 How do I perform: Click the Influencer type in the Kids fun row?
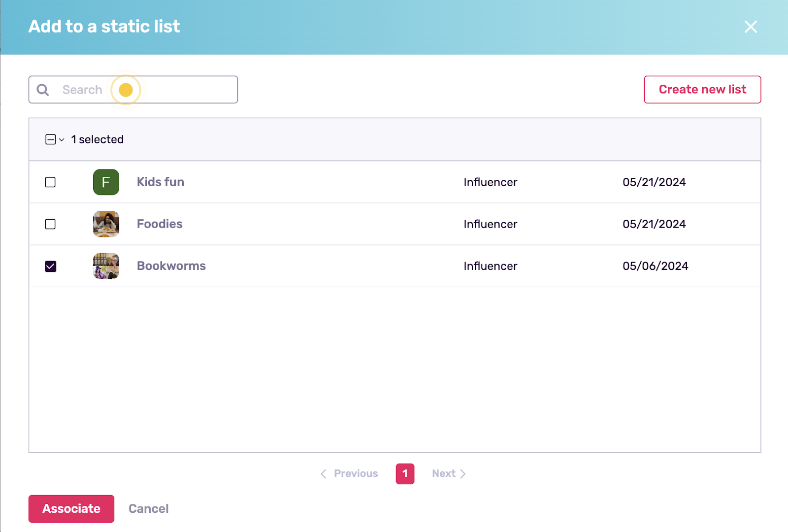click(x=491, y=182)
